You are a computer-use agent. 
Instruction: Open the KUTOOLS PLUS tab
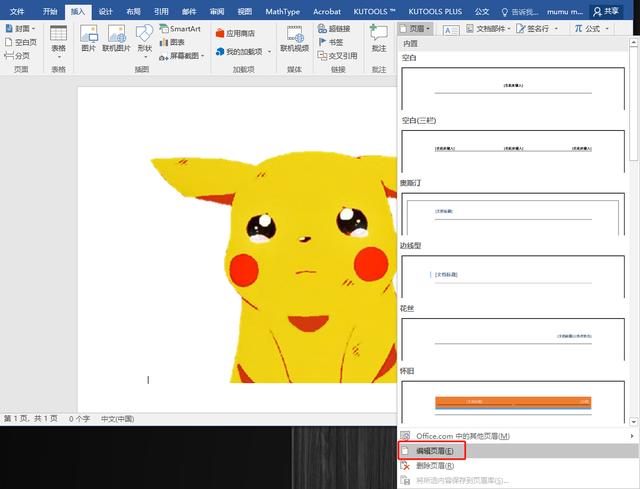coord(435,11)
